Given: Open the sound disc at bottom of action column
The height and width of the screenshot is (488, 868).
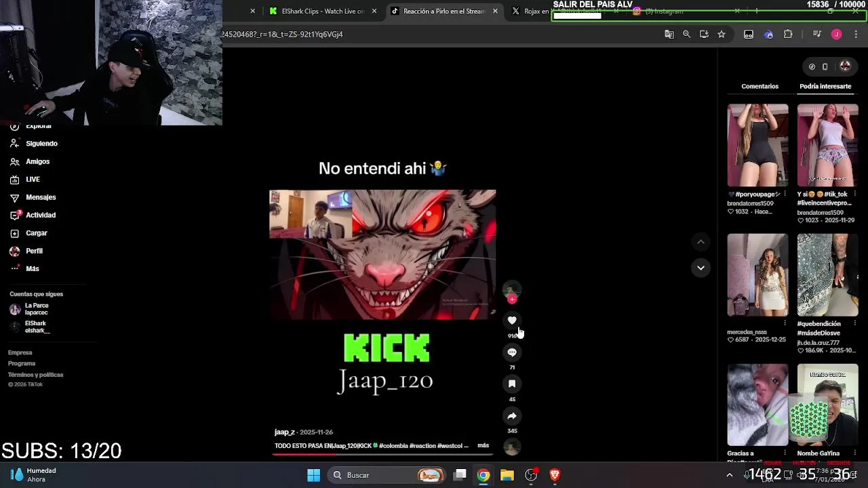Looking at the screenshot, I should coord(512,447).
